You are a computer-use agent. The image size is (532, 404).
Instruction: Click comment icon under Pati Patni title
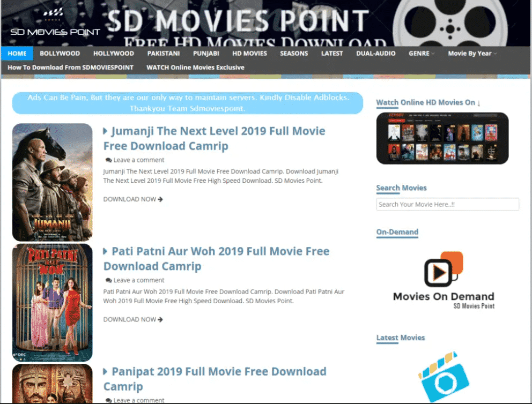108,280
